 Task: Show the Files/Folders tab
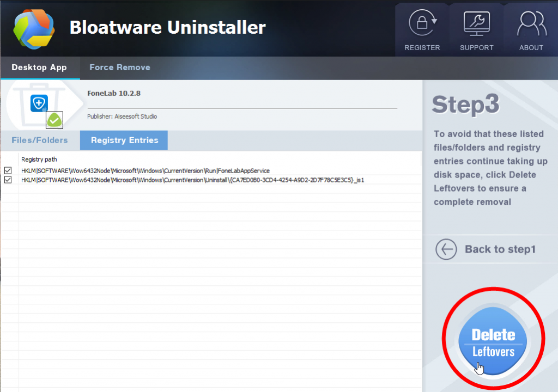[40, 140]
